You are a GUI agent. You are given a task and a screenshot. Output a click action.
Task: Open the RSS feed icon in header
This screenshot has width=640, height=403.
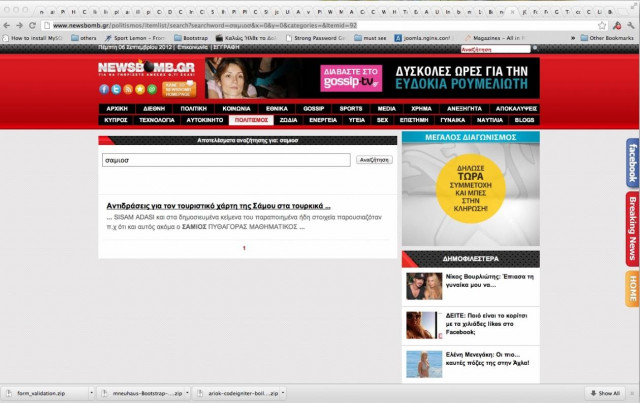126,89
